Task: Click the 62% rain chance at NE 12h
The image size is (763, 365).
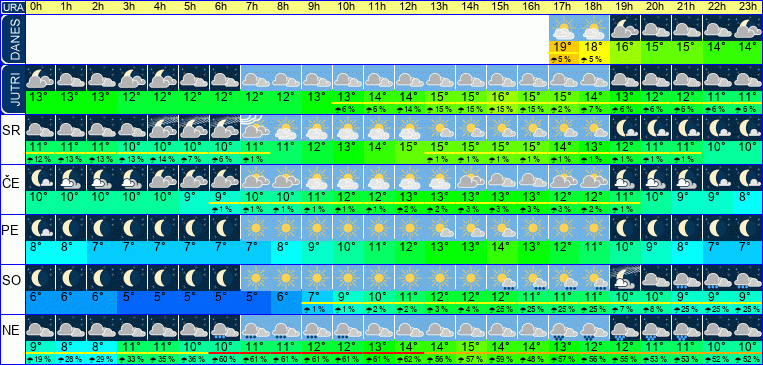Action: click(409, 359)
